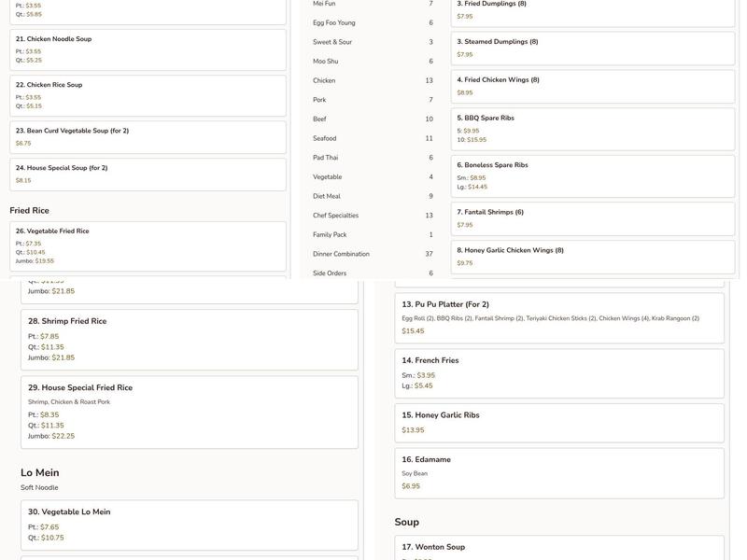Choose the Chicken Noodle Soup item

coord(148,49)
